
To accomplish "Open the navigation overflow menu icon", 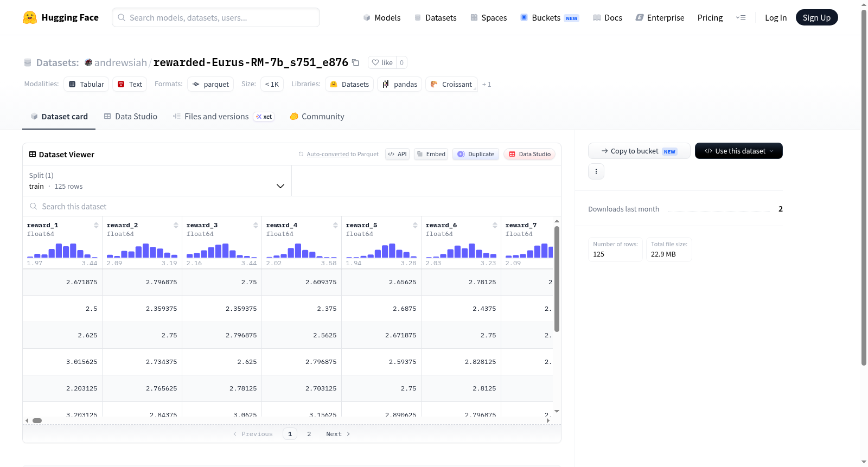I will [741, 17].
